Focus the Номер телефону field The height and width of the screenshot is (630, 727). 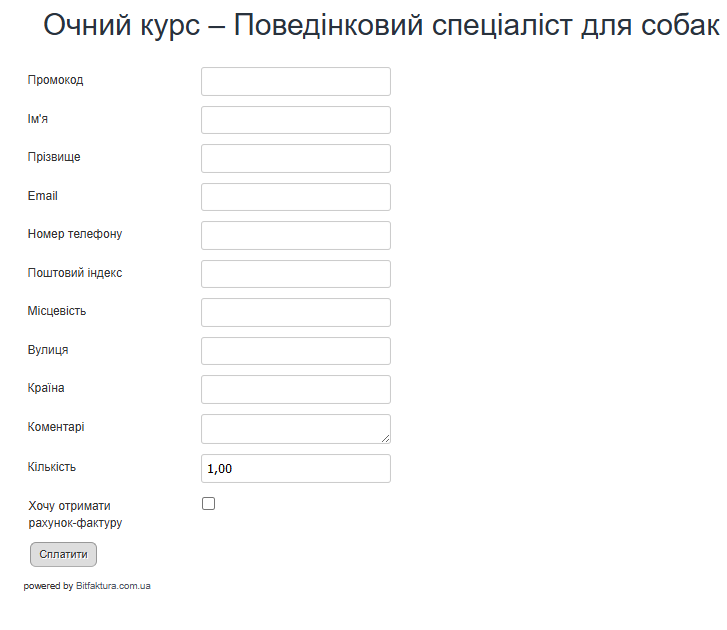[x=295, y=235]
